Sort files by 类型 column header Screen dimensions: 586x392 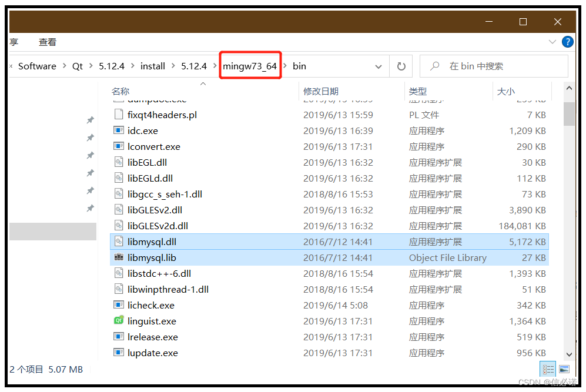tap(417, 91)
